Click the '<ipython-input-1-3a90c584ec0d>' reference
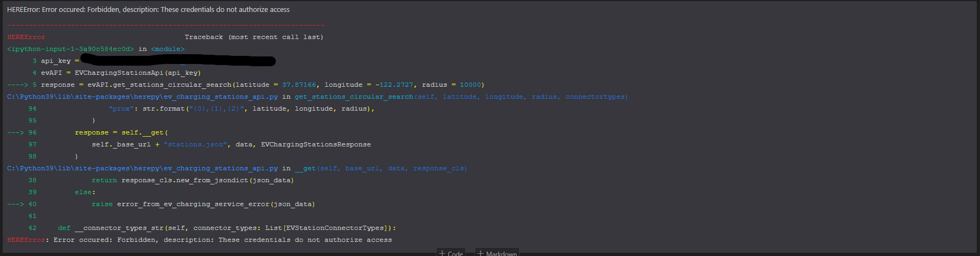Screen dimensions: 980x256 pos(71,49)
